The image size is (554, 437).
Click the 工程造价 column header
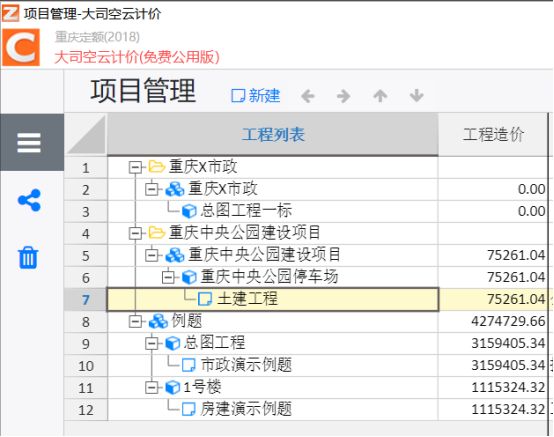[493, 135]
